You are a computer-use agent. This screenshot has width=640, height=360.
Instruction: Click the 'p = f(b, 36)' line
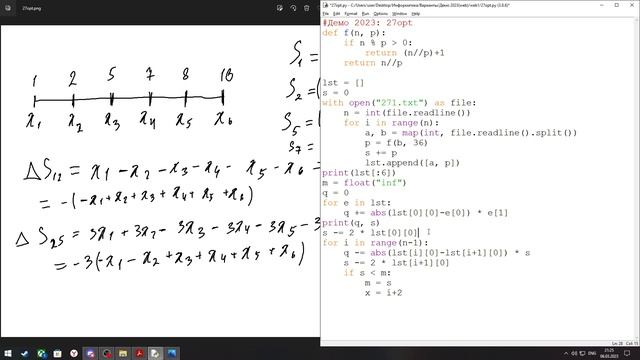(396, 143)
